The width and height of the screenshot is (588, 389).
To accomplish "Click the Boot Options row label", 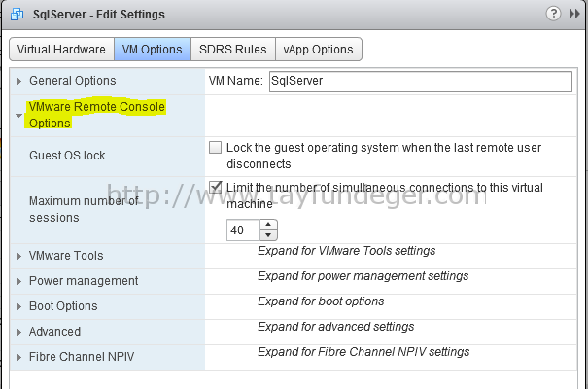I will pos(63,306).
